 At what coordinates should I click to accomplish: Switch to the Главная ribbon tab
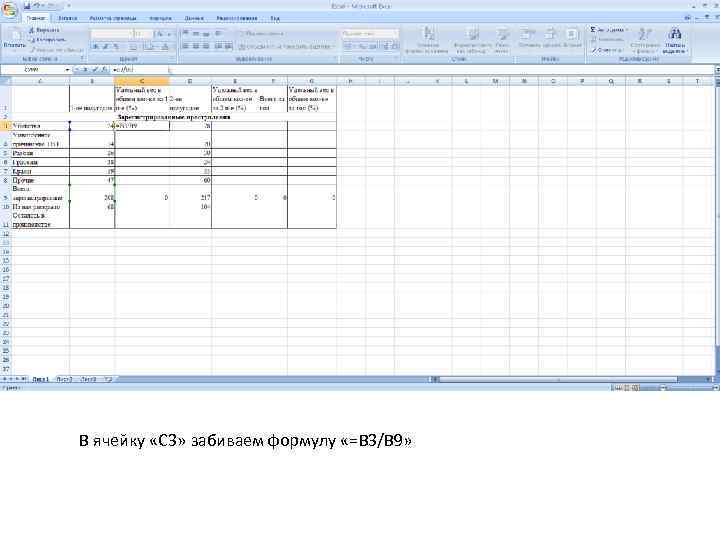[36, 18]
